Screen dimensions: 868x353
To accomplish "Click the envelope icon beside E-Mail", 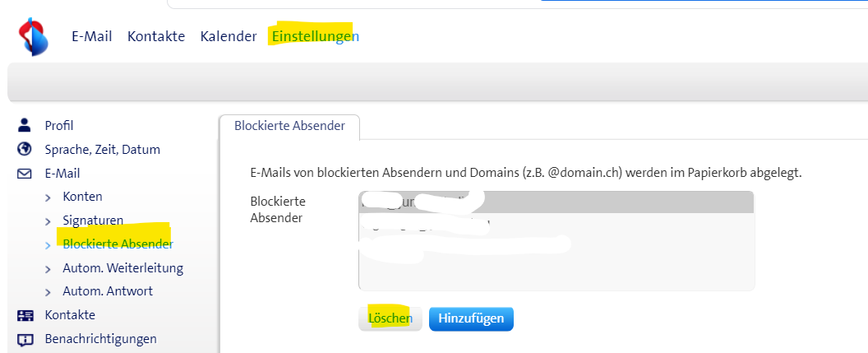I will coord(25,174).
